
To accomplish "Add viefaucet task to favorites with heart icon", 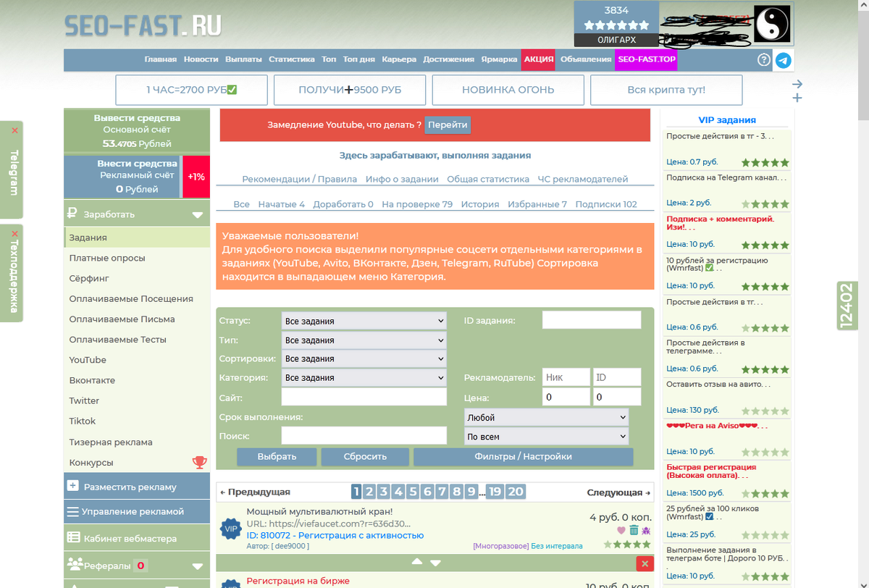I will tap(621, 531).
